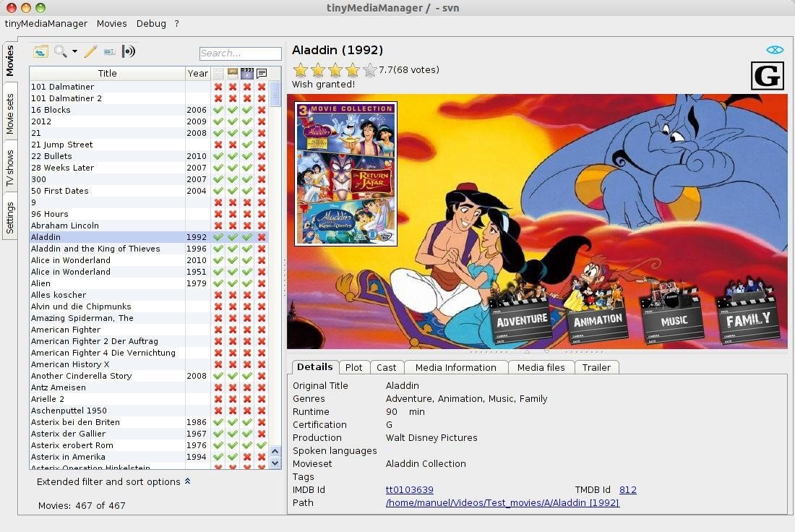Click the G certification logo
The height and width of the screenshot is (532, 795).
(767, 76)
